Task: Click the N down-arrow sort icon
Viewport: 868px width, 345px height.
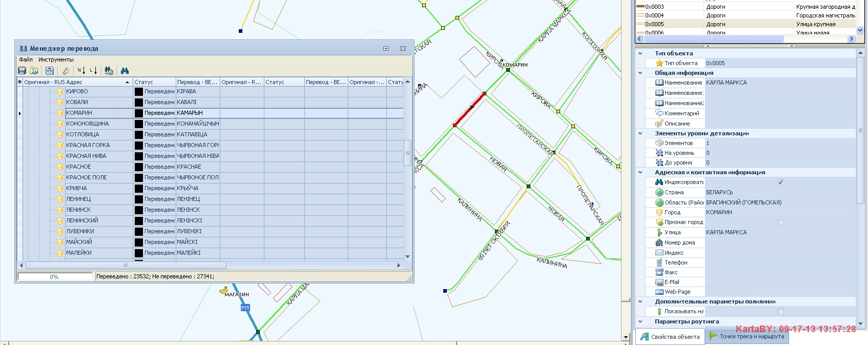Action: pos(81,71)
